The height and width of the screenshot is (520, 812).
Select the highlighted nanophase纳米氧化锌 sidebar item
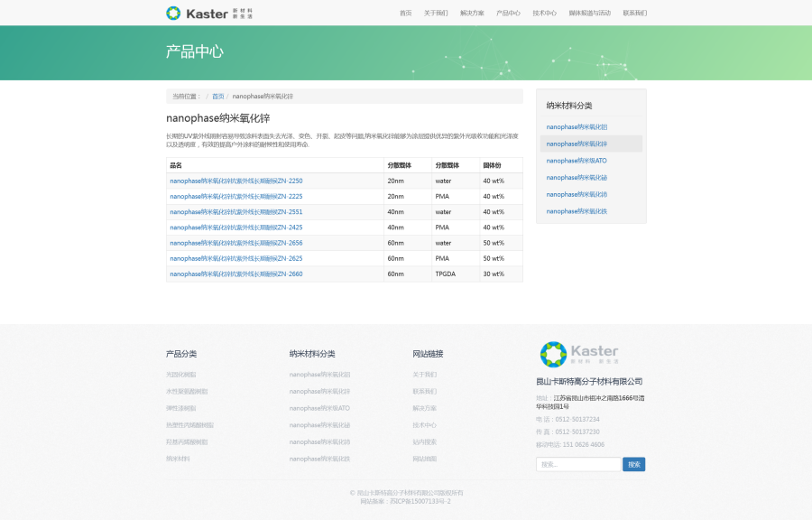click(x=577, y=144)
